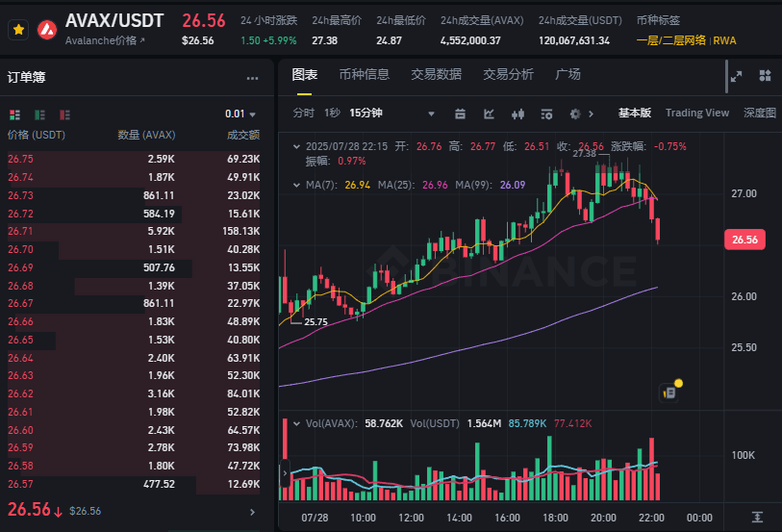Select the 26.74 ask price row
Image resolution: width=782 pixels, height=532 pixels.
(x=134, y=178)
